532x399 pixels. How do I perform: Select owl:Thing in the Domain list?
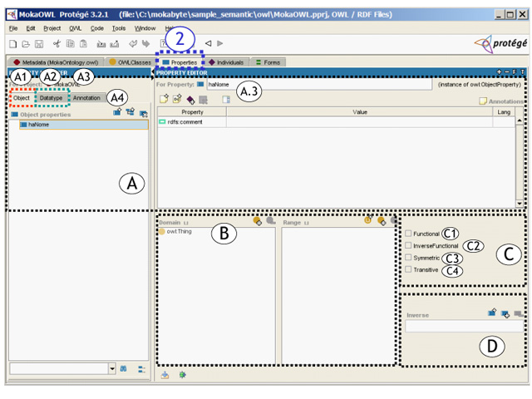coord(175,231)
